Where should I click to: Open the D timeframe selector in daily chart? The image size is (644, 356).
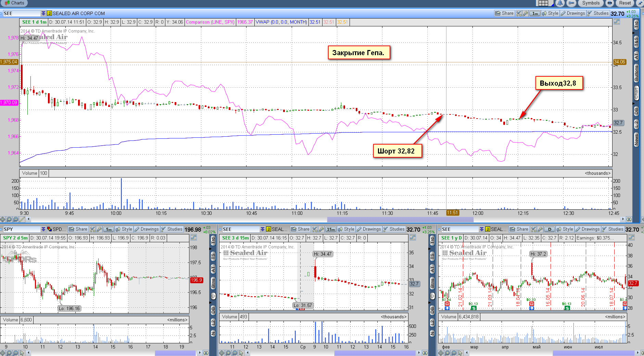(550, 229)
